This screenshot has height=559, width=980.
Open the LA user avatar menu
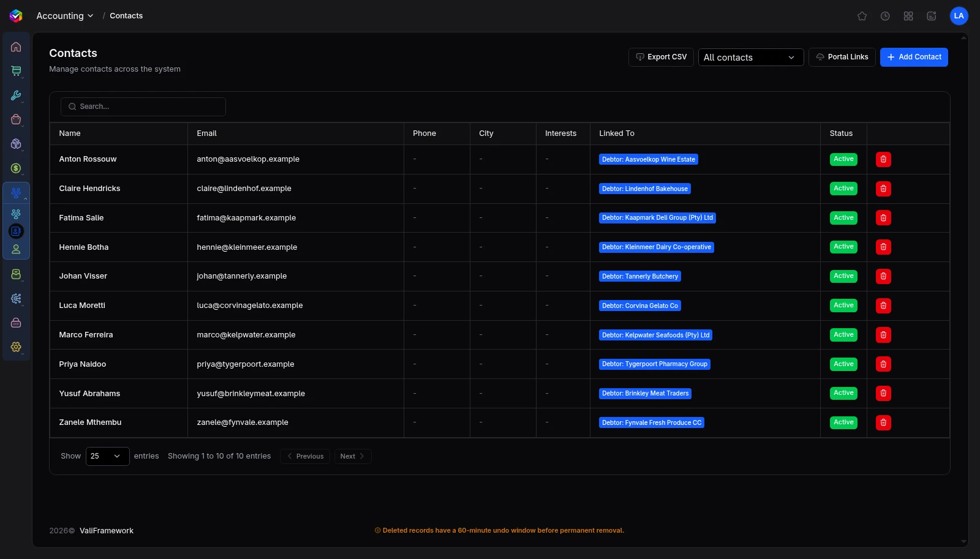point(959,16)
